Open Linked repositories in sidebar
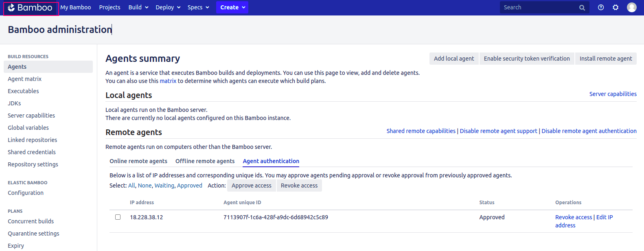Image resolution: width=644 pixels, height=251 pixels. [x=32, y=140]
